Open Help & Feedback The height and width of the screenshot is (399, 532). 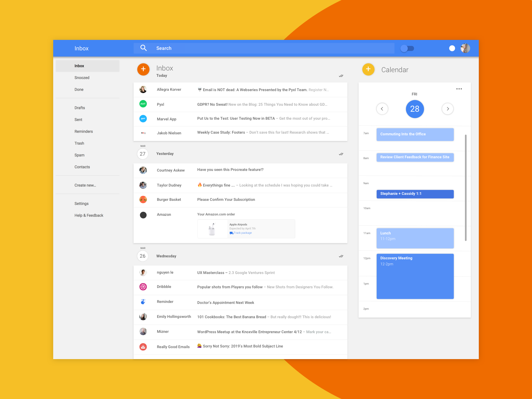click(x=89, y=215)
